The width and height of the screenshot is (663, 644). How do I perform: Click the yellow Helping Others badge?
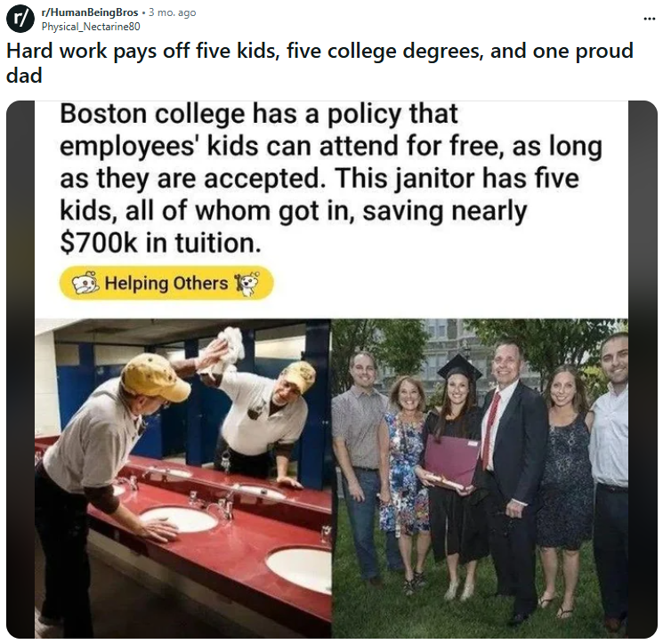click(166, 284)
